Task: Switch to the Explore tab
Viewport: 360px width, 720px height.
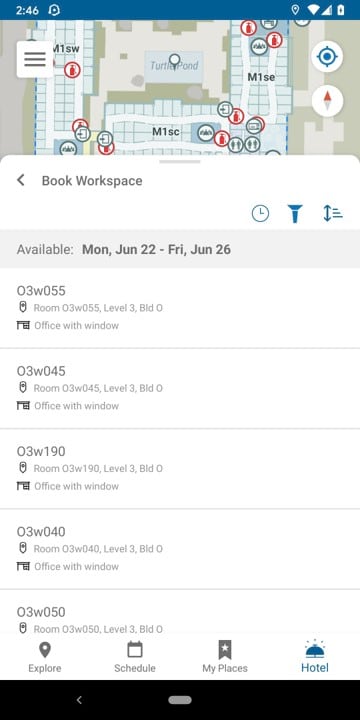Action: point(45,657)
